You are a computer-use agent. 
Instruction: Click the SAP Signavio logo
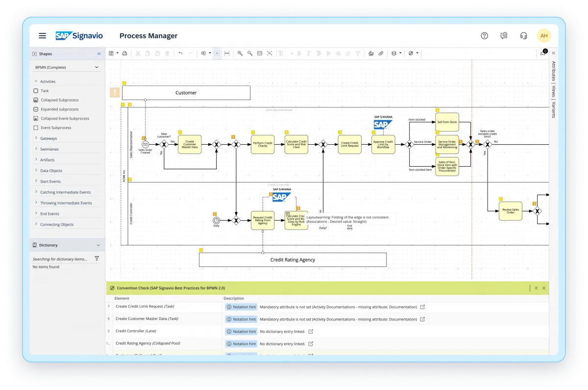coord(79,36)
